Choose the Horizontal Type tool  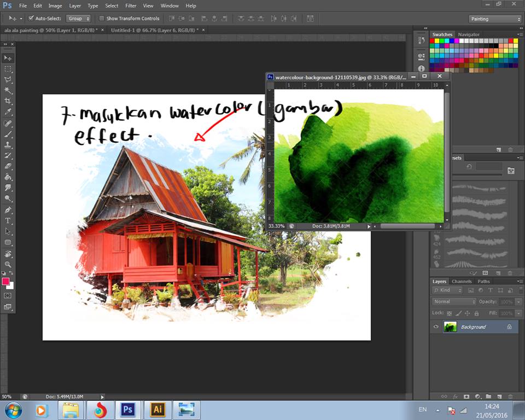point(8,220)
